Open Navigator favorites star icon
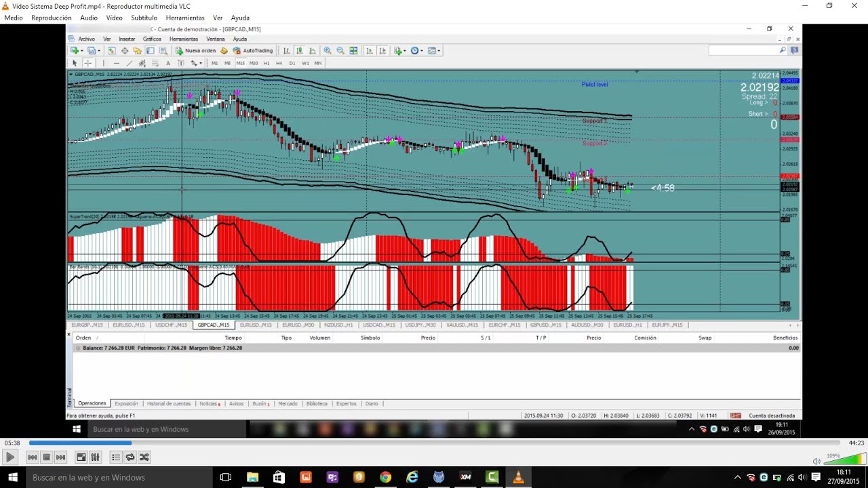The height and width of the screenshot is (488, 868). coord(138,51)
